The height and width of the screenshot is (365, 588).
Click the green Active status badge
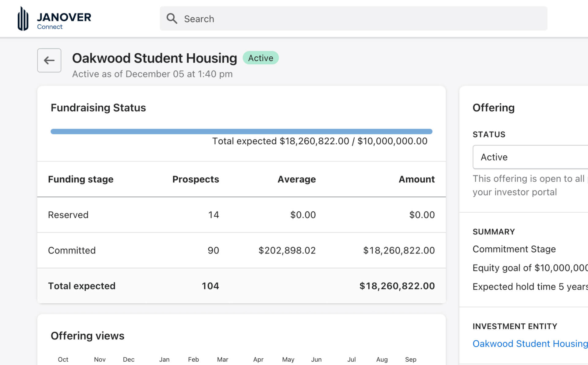pyautogui.click(x=260, y=58)
